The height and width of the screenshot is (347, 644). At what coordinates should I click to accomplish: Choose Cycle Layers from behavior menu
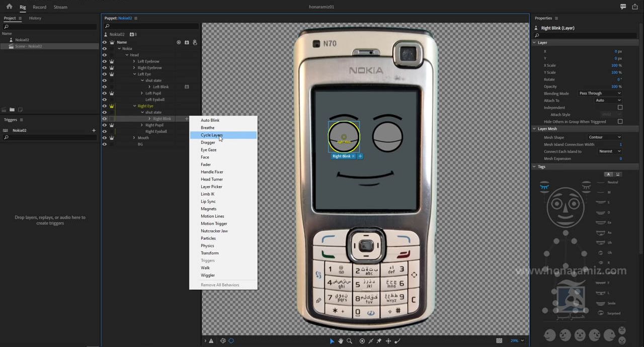(223, 135)
